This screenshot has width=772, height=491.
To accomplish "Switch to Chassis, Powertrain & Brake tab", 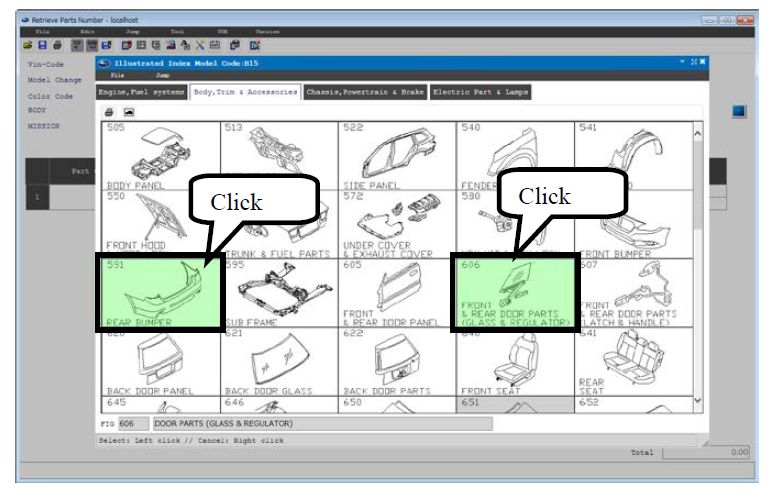I will coord(365,92).
